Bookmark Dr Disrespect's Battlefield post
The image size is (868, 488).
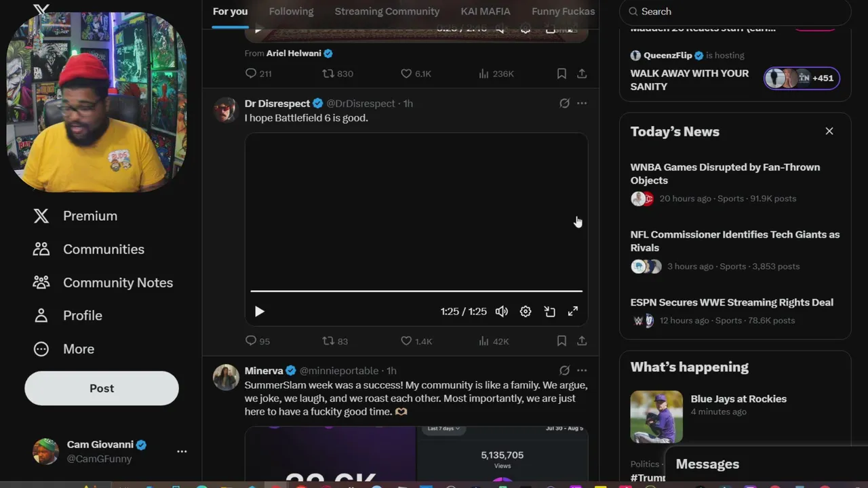pos(561,341)
